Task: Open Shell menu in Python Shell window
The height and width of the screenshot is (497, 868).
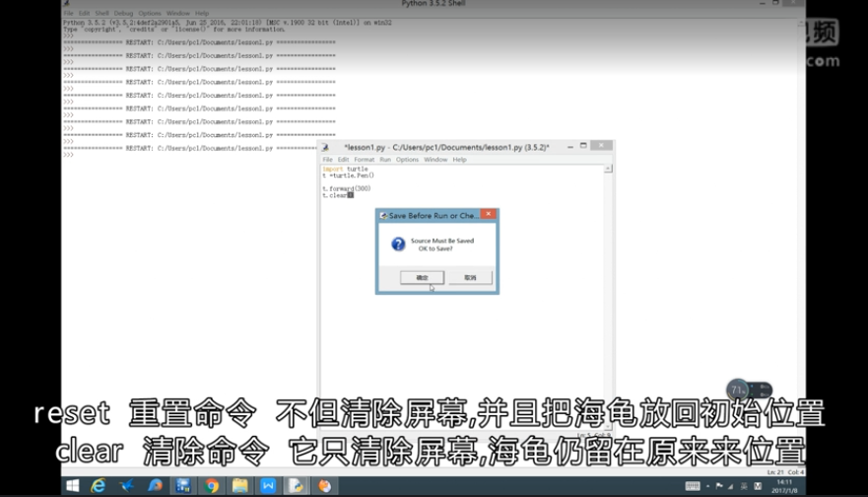Action: click(x=101, y=13)
